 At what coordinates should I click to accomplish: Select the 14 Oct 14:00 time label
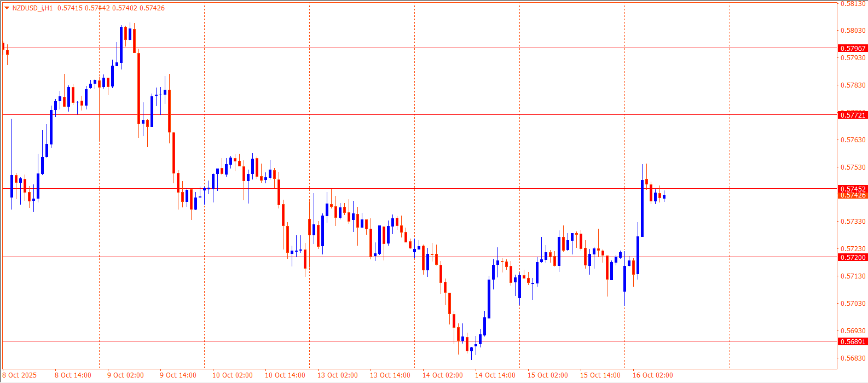pos(495,375)
